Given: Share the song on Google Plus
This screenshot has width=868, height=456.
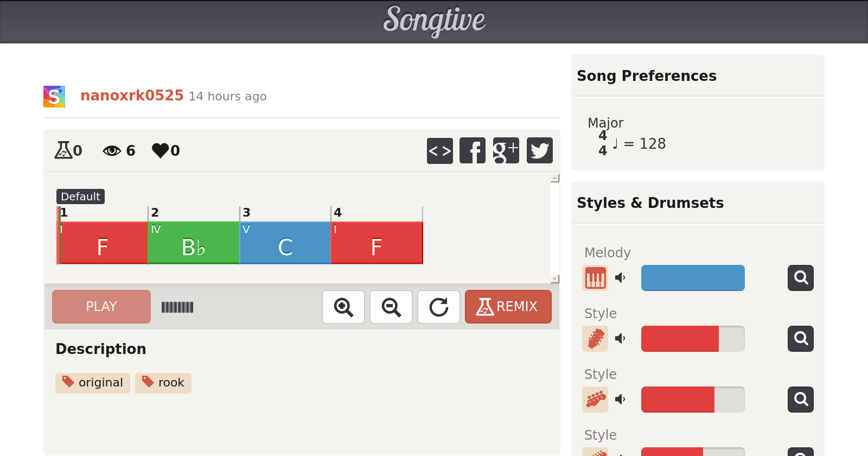Looking at the screenshot, I should [x=506, y=150].
